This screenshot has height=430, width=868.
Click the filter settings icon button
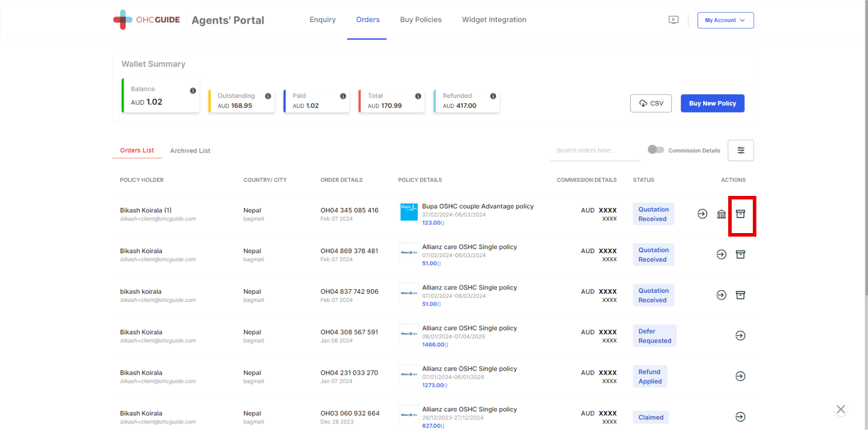[x=740, y=150]
